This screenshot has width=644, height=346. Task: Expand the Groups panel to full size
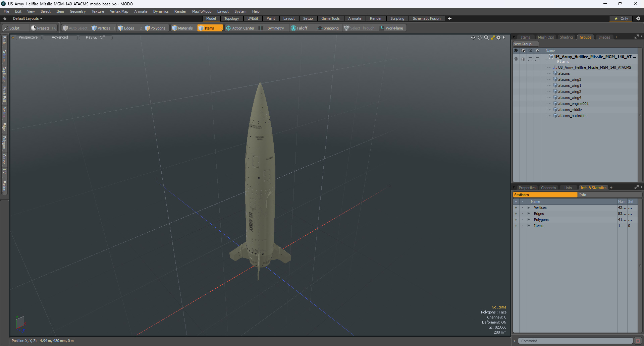pos(636,37)
